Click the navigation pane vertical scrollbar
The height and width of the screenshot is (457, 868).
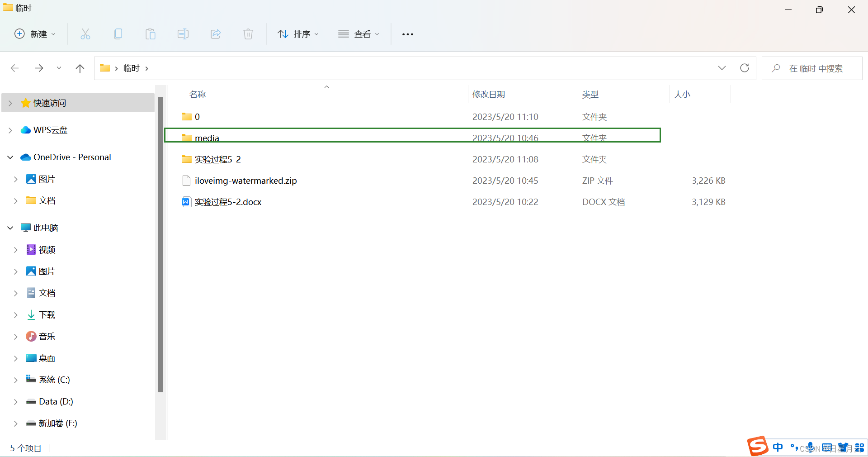[x=160, y=244]
